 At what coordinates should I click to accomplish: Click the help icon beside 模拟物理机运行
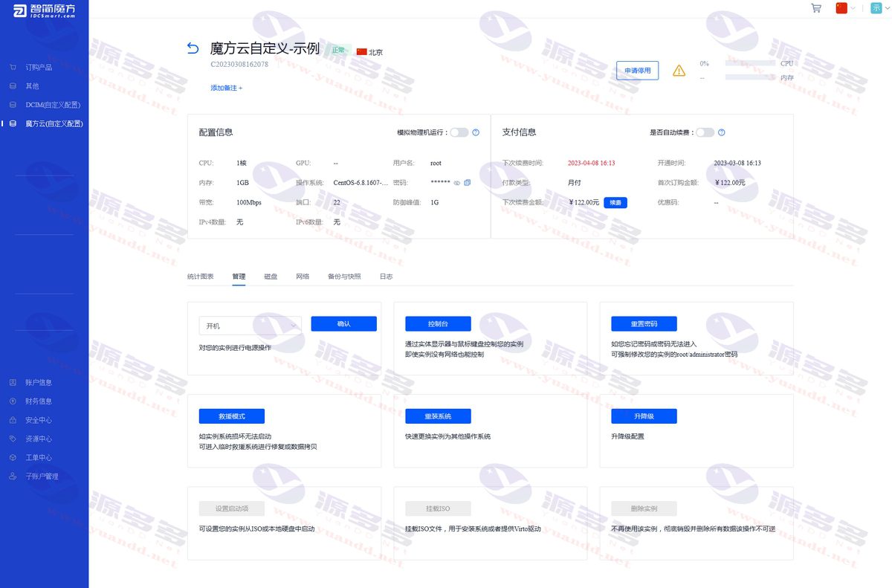[x=476, y=132]
